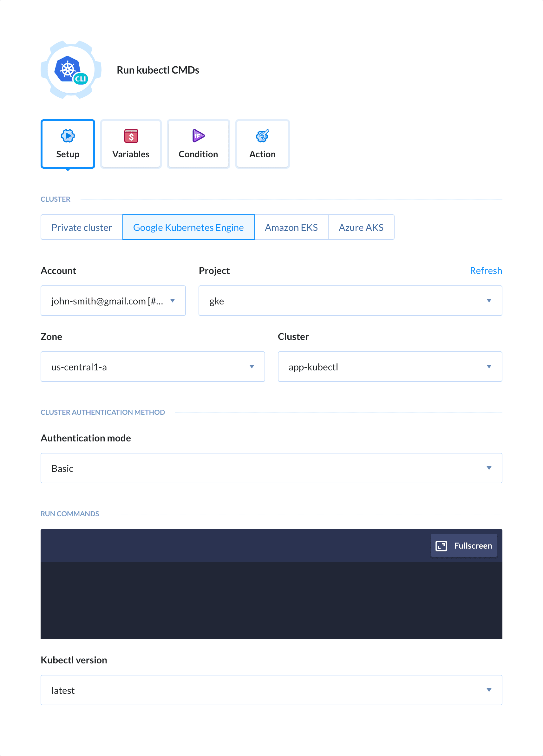
Task: Open the Authentication mode dropdown
Action: [271, 468]
